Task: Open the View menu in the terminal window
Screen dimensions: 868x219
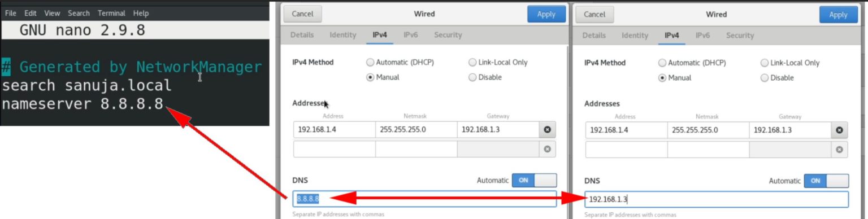Action: (x=52, y=13)
